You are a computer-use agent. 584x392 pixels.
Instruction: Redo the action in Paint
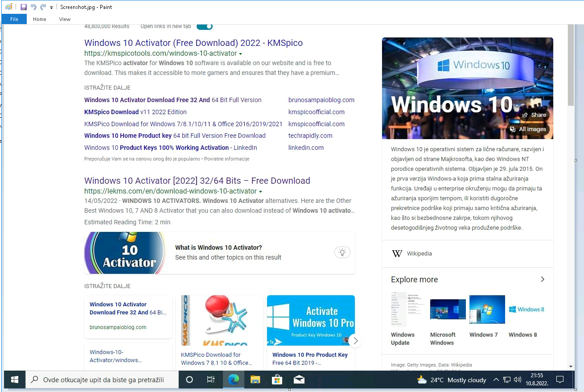pos(43,7)
